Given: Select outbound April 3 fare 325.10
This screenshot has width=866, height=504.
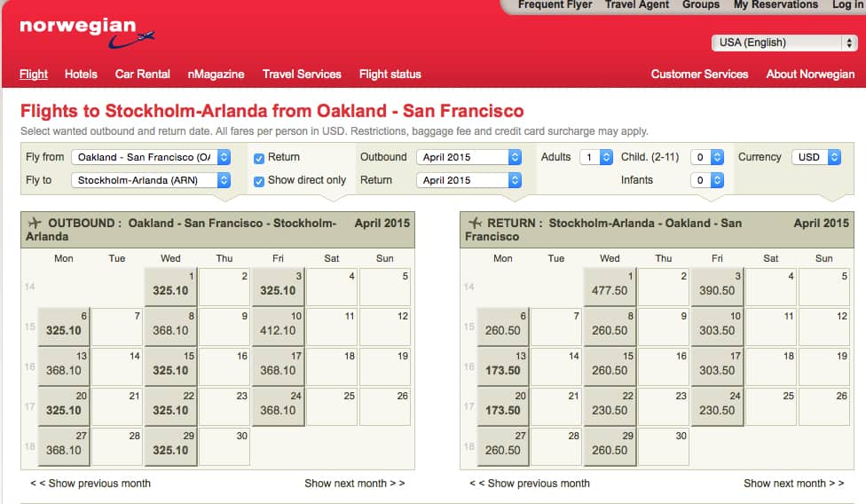Looking at the screenshot, I should [x=278, y=287].
